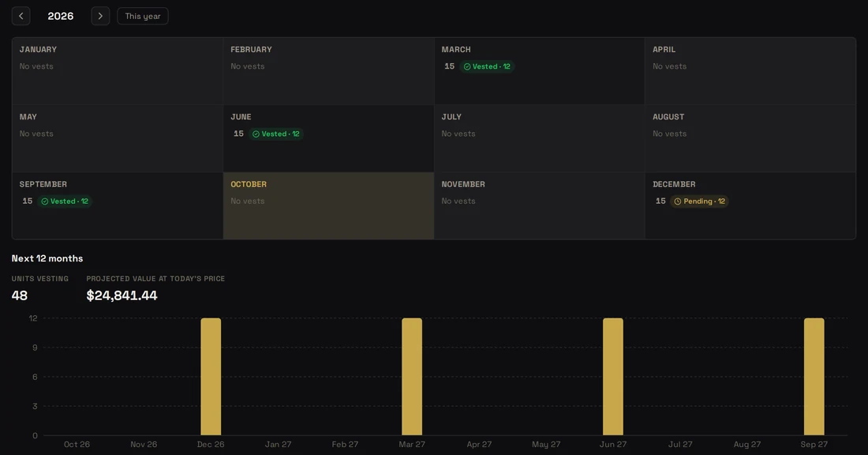This screenshot has height=455, width=868.
Task: Click the check icon in September vested badge
Action: click(45, 201)
